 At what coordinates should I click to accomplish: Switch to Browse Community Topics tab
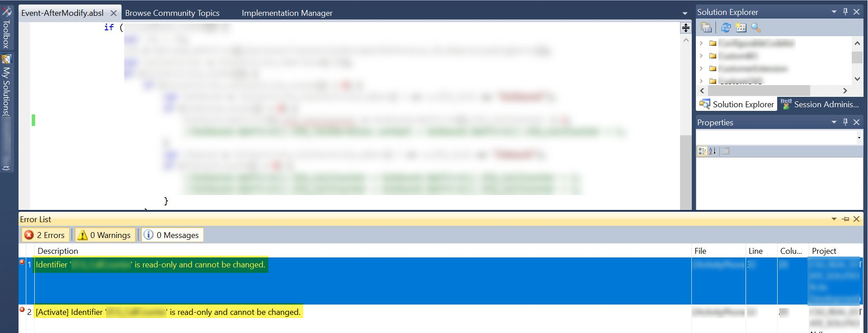tap(172, 13)
